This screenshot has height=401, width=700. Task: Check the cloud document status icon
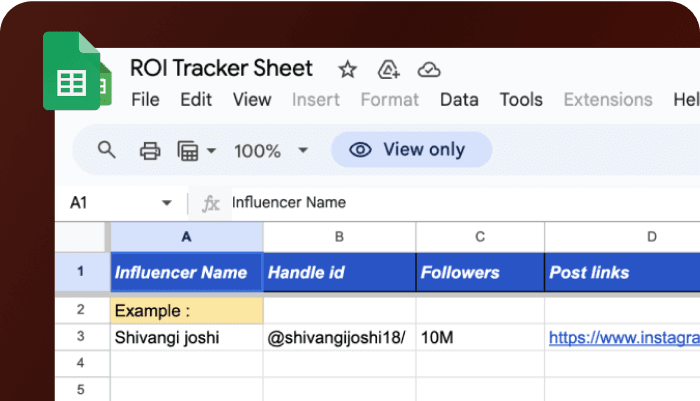tap(429, 70)
